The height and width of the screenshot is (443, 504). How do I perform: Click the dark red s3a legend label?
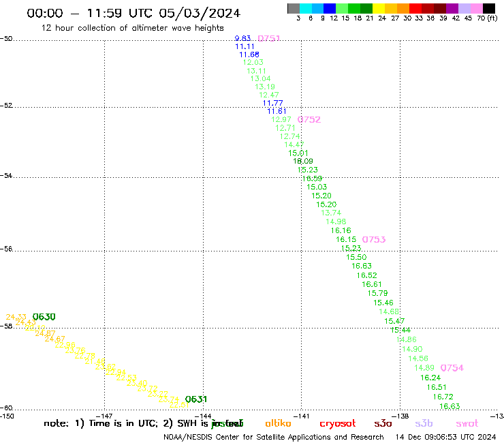[x=383, y=423]
